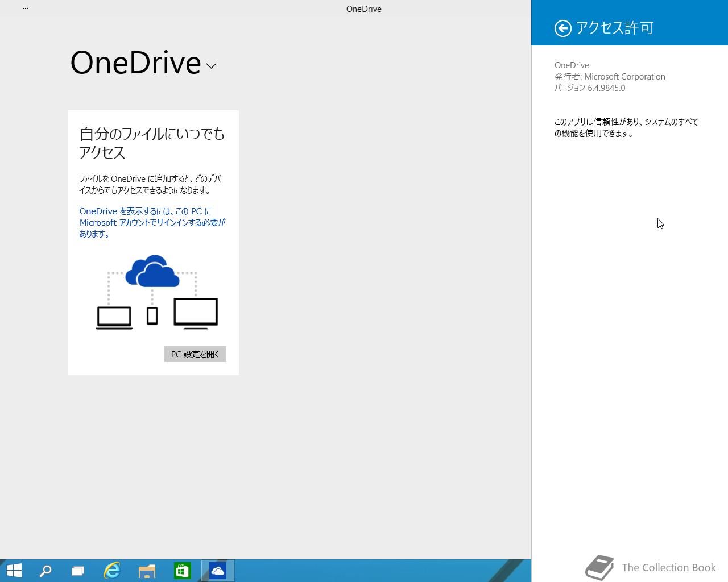
Task: Click the OneDrive window title bar text
Action: click(364, 9)
